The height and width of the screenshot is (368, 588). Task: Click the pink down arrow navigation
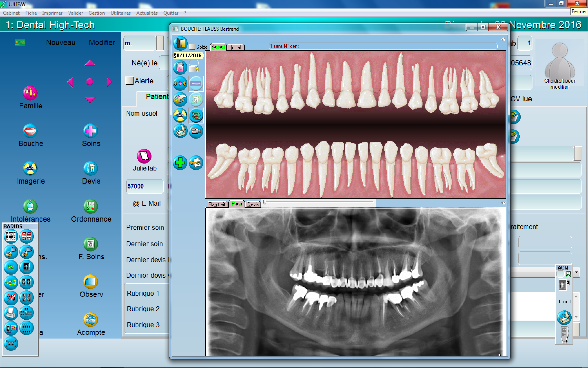click(x=90, y=100)
